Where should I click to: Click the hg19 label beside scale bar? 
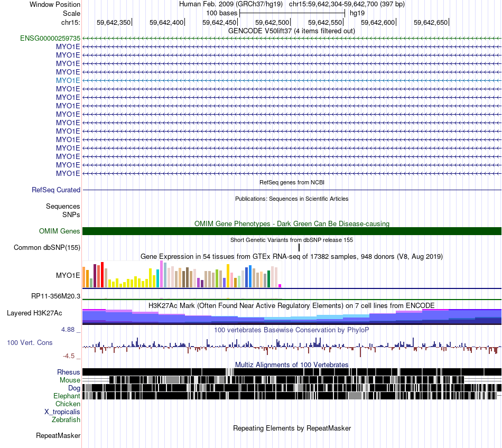click(357, 13)
